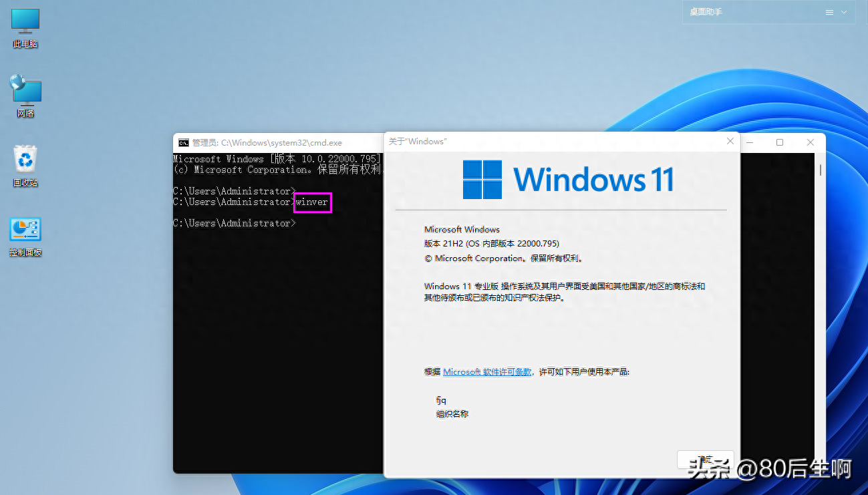This screenshot has width=868, height=495.
Task: Expand the 桌面助手 chevron dropdown
Action: [844, 13]
